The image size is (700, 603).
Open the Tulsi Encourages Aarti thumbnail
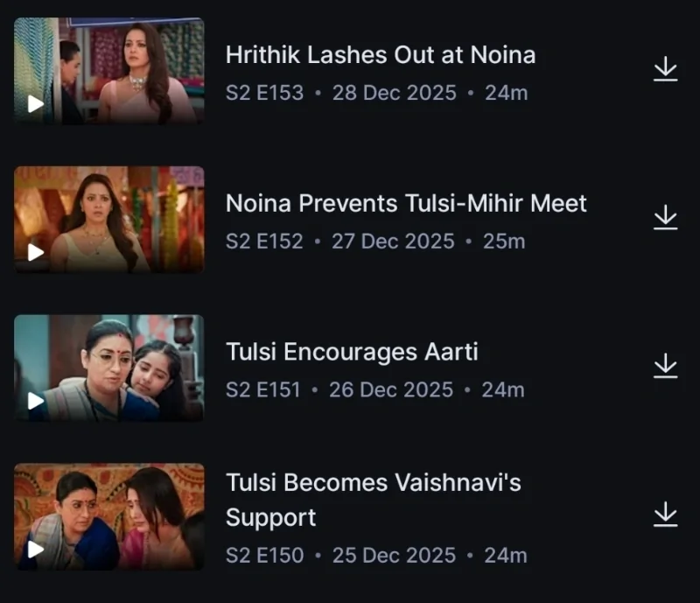[108, 368]
